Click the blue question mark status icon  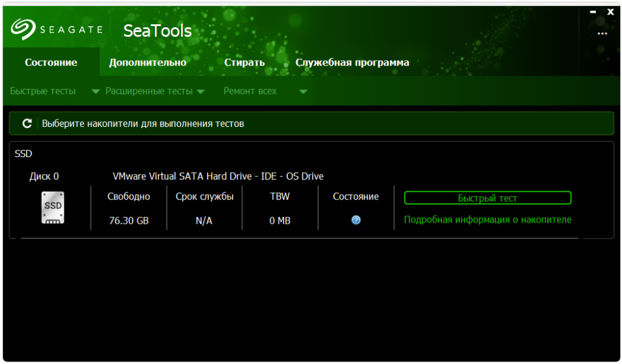(x=356, y=220)
